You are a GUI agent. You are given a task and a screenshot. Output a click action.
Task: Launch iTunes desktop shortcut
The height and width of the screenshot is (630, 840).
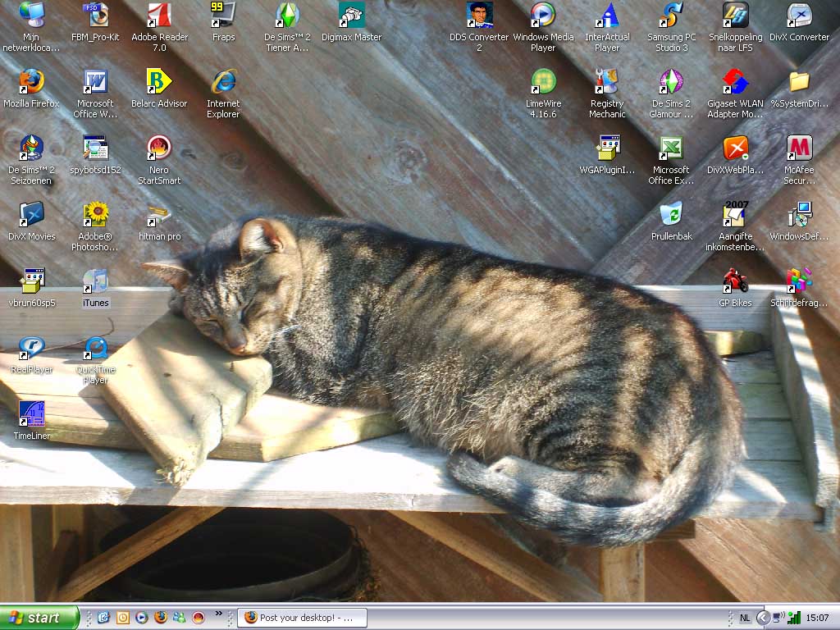tap(95, 288)
